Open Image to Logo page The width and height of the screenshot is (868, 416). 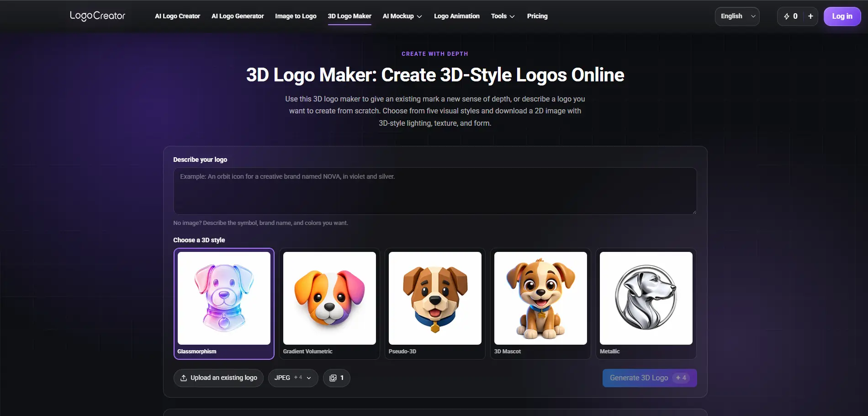click(296, 16)
